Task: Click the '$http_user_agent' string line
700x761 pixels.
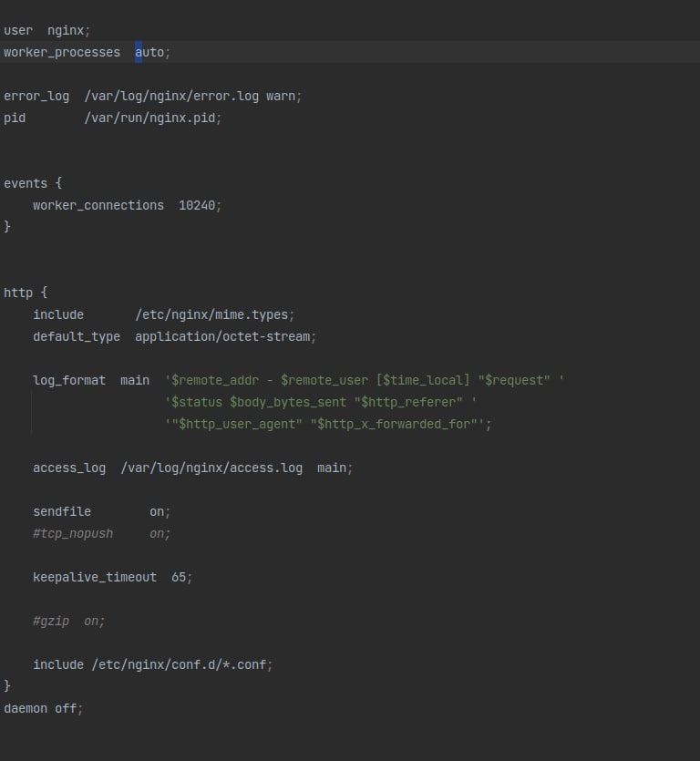Action: click(x=328, y=424)
